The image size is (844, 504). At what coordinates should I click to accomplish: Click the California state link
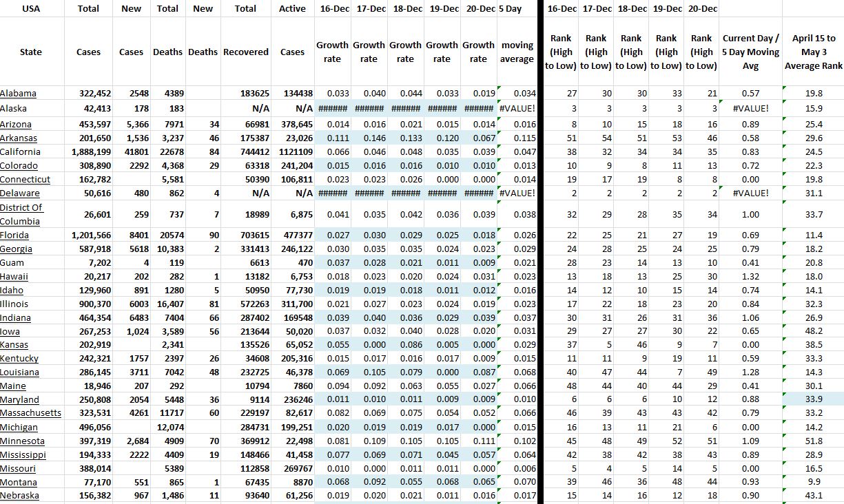click(20, 151)
